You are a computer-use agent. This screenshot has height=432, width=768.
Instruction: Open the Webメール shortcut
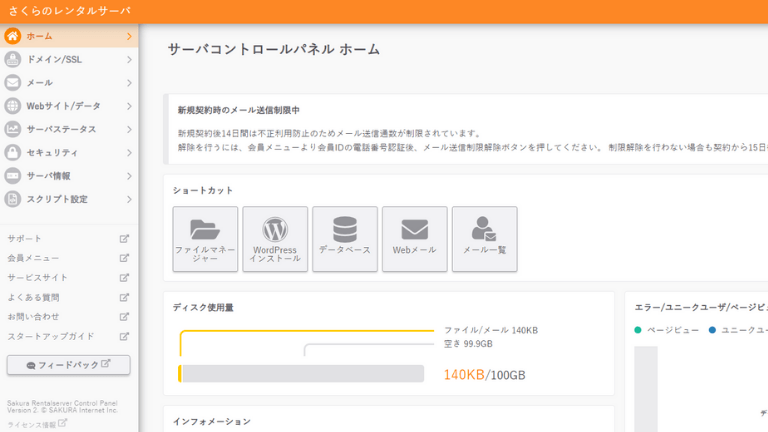415,239
